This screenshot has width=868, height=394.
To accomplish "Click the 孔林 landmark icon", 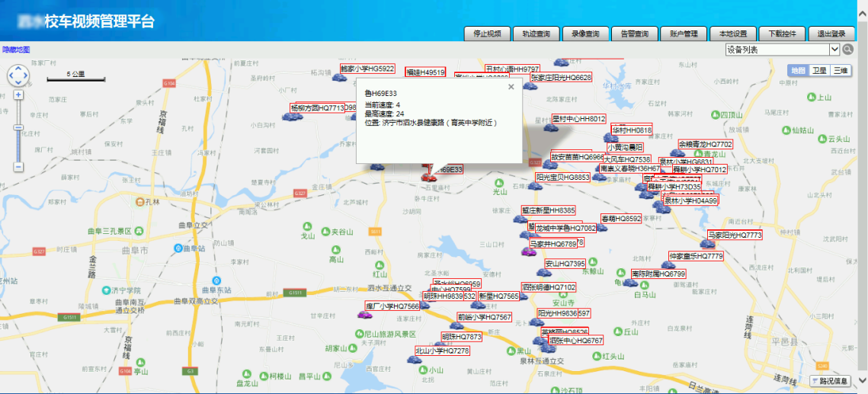I will pyautogui.click(x=139, y=202).
